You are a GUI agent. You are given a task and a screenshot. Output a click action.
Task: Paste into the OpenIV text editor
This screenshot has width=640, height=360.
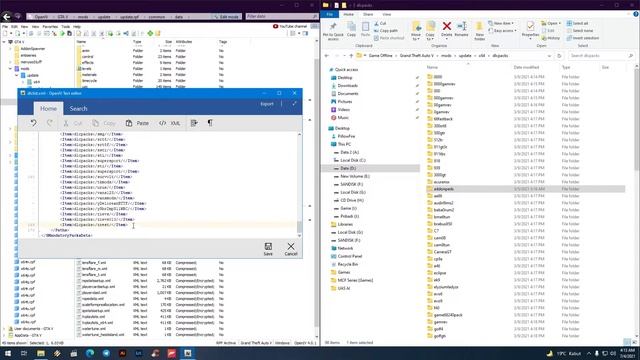137,123
